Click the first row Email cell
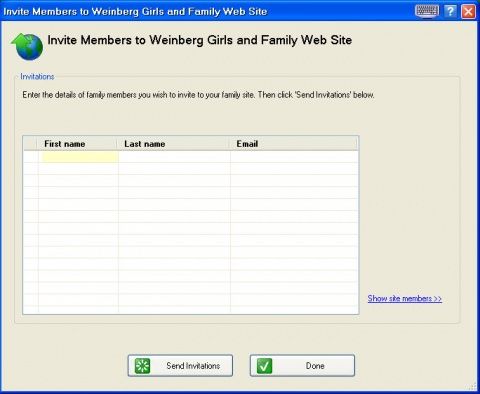Viewport: 480px width, 394px height. 294,157
